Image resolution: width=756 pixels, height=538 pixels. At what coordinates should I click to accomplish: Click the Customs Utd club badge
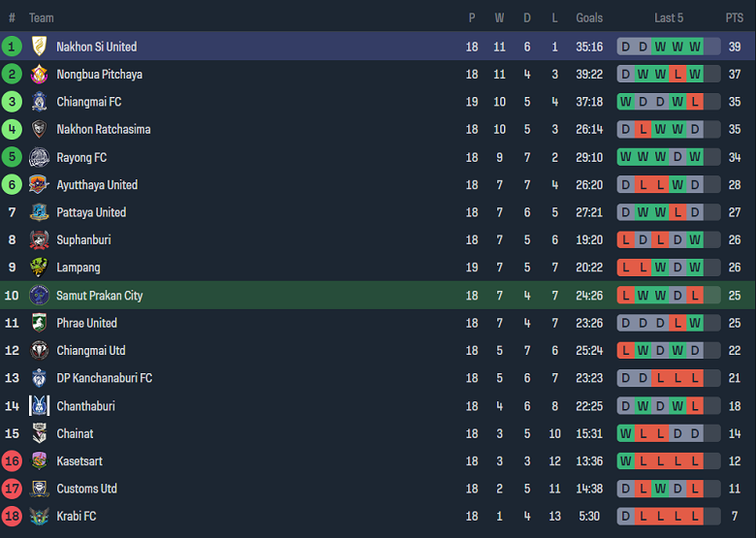(39, 490)
